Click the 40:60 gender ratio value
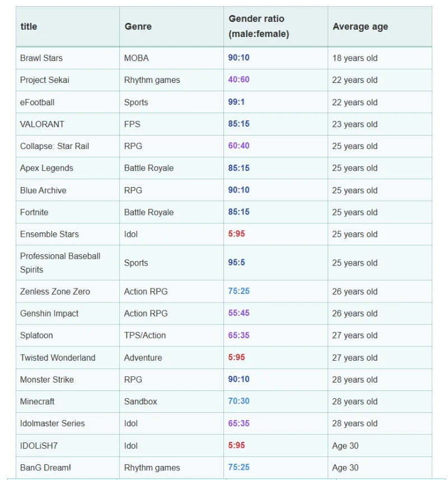The image size is (448, 480). (239, 80)
